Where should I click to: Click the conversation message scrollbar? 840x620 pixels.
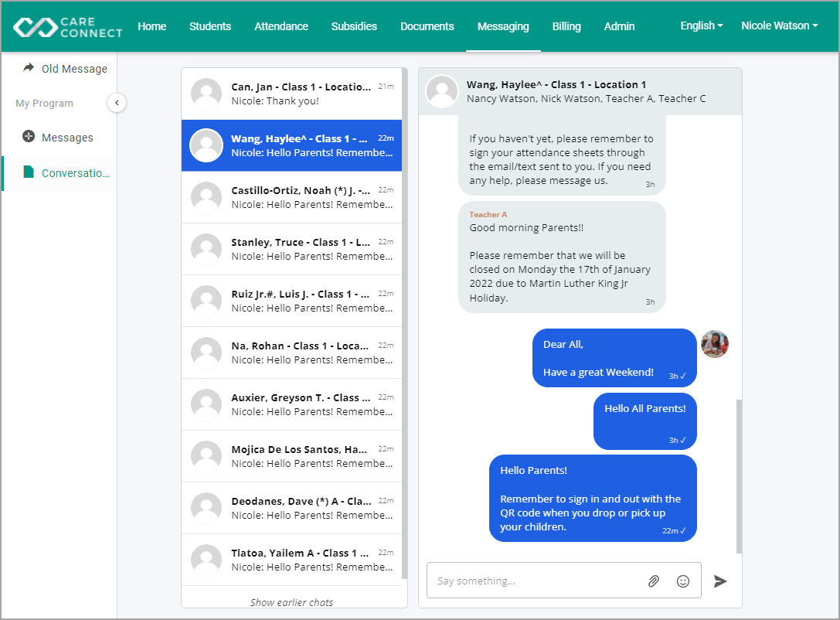pos(740,476)
